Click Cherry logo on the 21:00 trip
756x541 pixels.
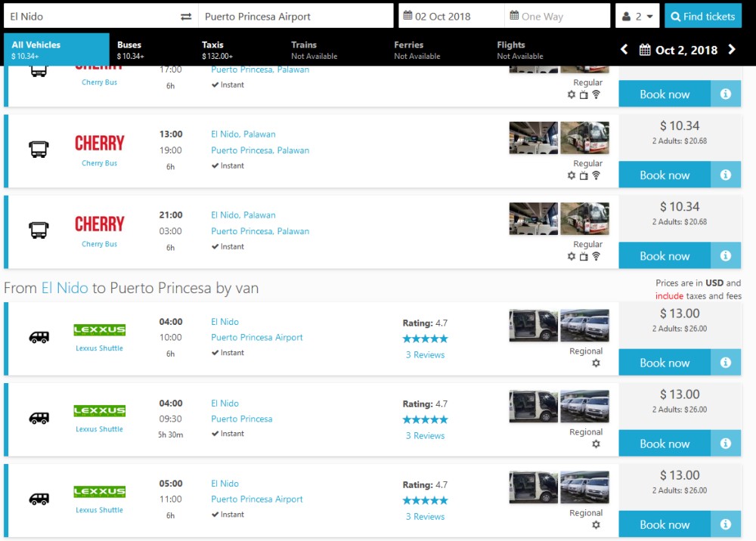99,224
